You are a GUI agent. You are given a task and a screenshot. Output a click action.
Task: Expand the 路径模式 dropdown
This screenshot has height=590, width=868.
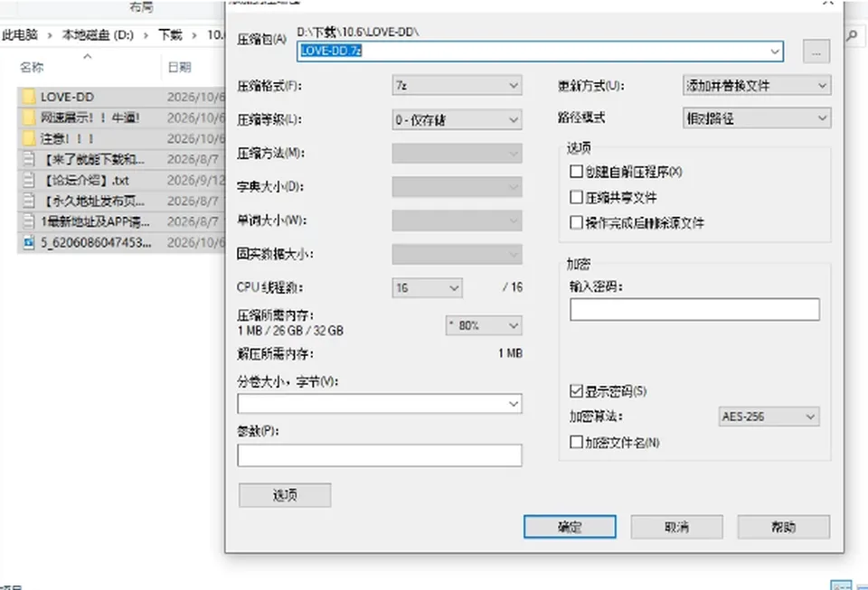click(757, 117)
